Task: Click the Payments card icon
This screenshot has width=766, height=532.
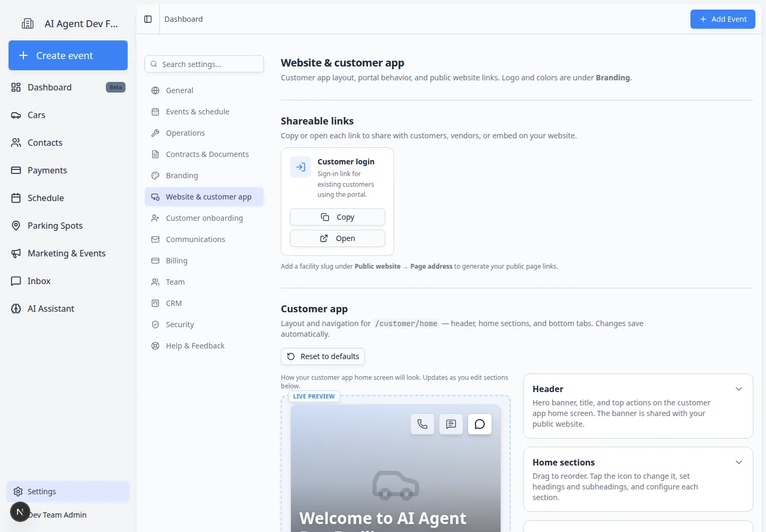Action: click(x=16, y=170)
